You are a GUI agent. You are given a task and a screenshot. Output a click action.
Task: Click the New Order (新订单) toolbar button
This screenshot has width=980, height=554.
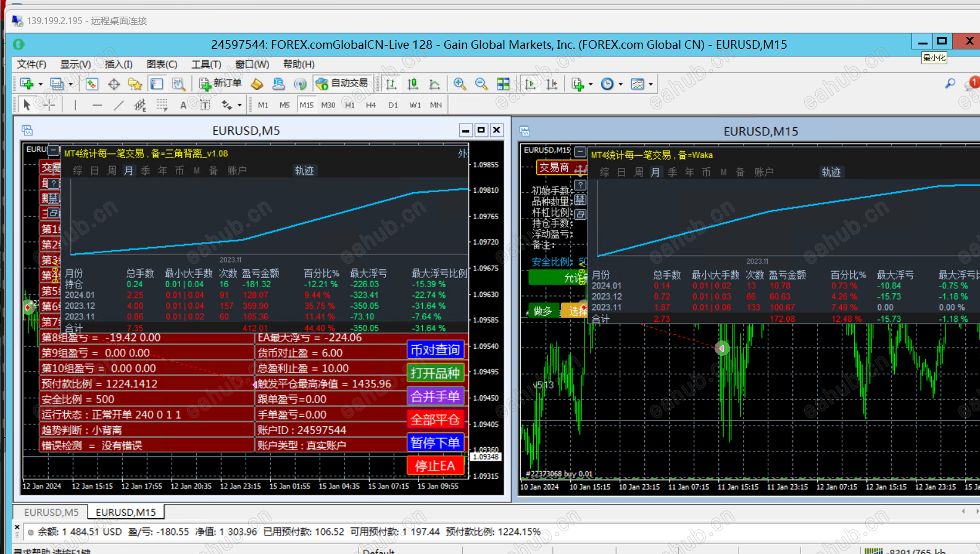click(220, 83)
